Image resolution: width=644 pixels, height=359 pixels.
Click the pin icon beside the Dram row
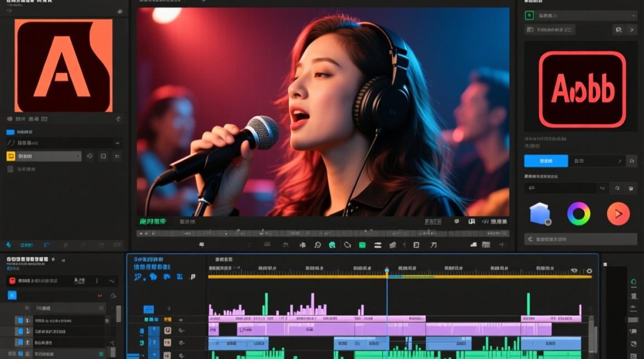(90, 156)
